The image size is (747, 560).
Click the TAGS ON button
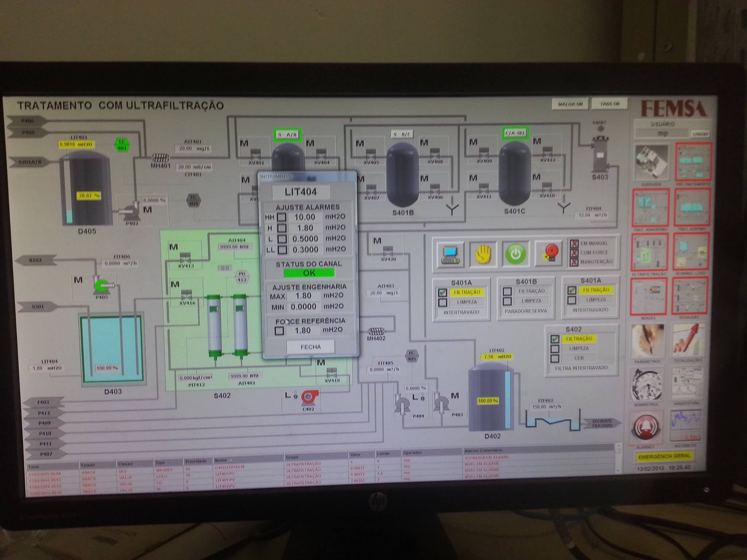point(610,104)
